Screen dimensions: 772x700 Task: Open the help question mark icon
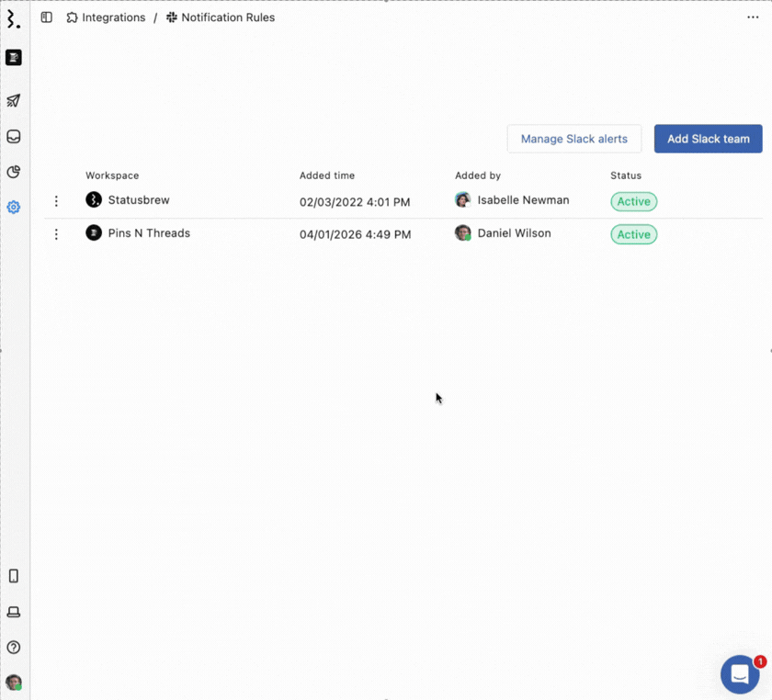pyautogui.click(x=13, y=647)
